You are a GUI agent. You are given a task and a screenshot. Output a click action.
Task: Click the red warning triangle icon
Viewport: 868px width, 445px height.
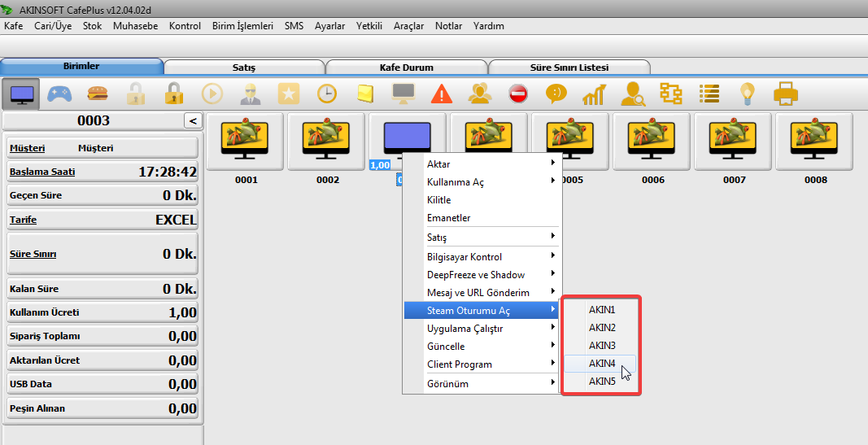point(441,94)
